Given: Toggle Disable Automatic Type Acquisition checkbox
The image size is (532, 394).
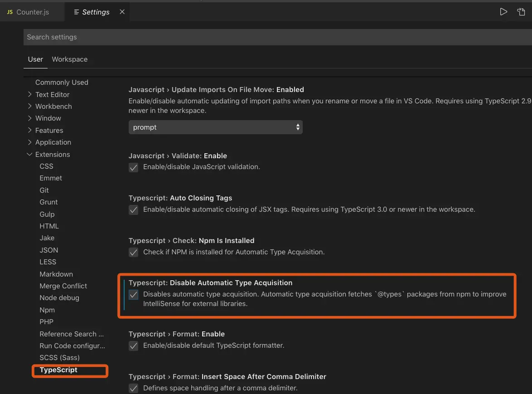Looking at the screenshot, I should coord(133,295).
